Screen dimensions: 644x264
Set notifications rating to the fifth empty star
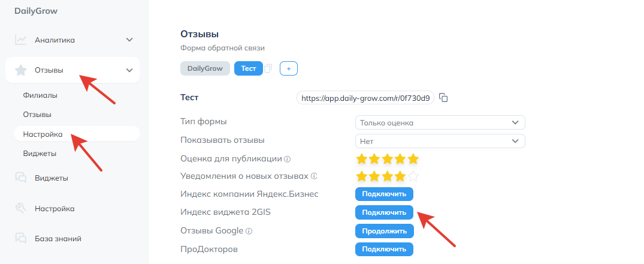pos(413,177)
